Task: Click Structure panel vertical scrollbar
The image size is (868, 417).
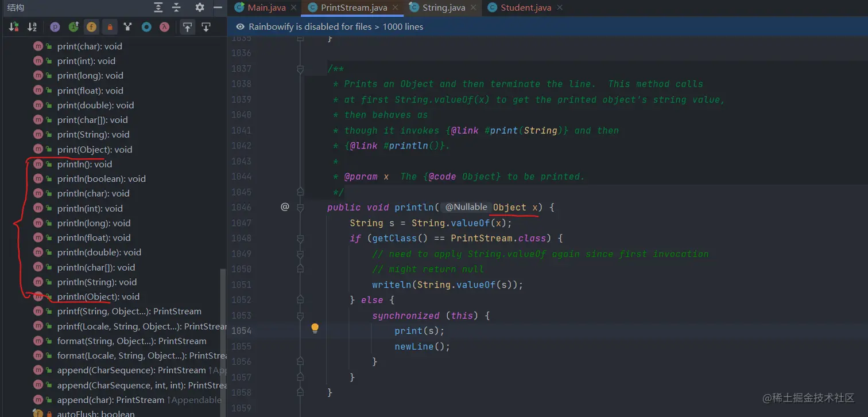Action: pyautogui.click(x=223, y=341)
